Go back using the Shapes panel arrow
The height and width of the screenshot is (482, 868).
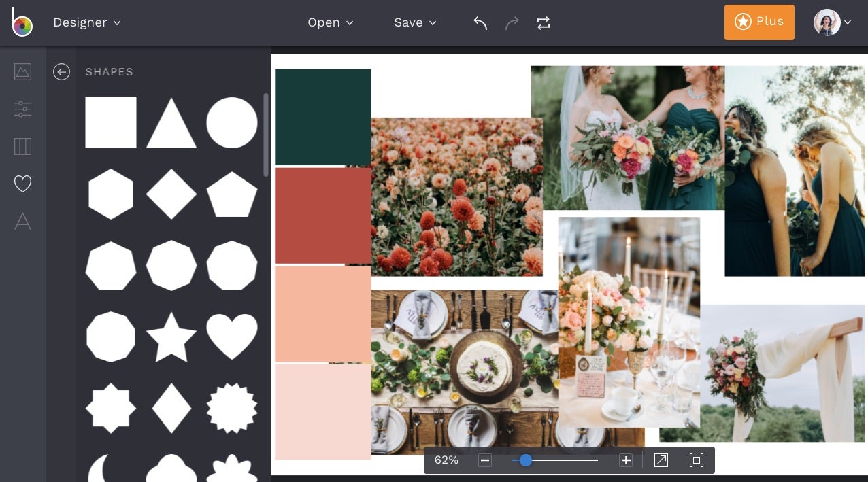click(x=61, y=71)
